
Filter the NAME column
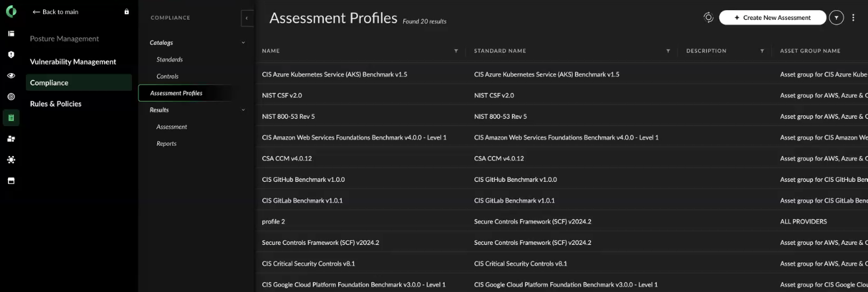click(456, 51)
